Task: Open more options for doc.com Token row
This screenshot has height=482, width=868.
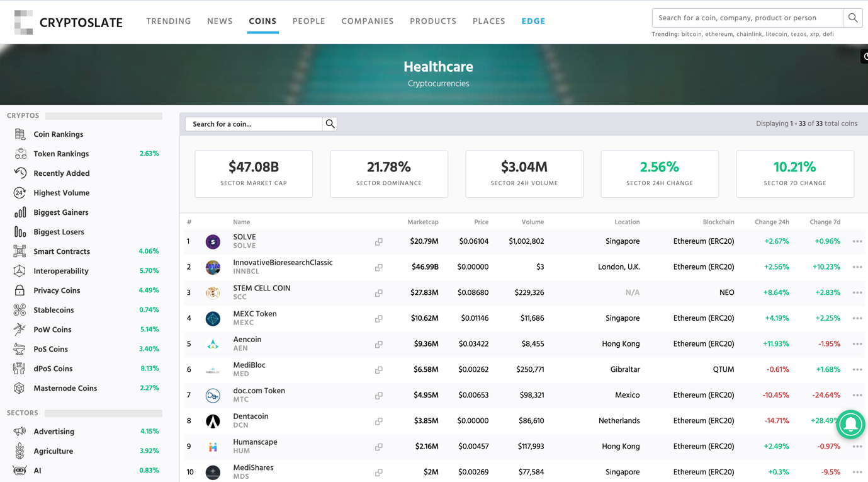Action: [857, 395]
